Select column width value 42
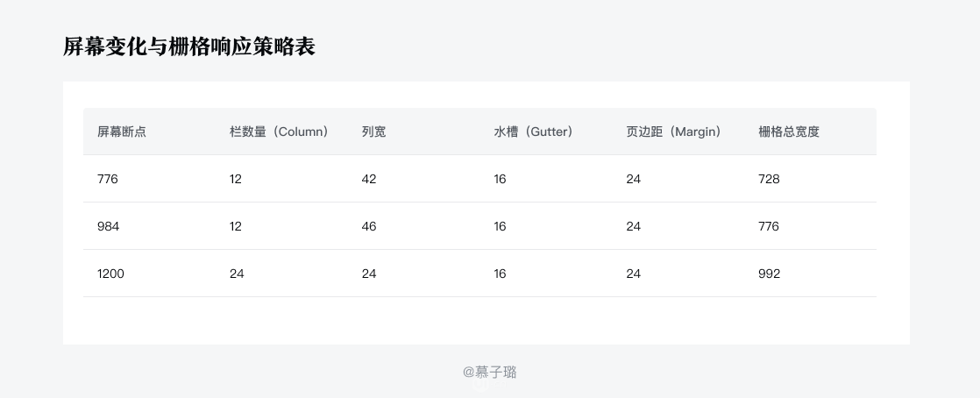The width and height of the screenshot is (980, 398). (369, 180)
